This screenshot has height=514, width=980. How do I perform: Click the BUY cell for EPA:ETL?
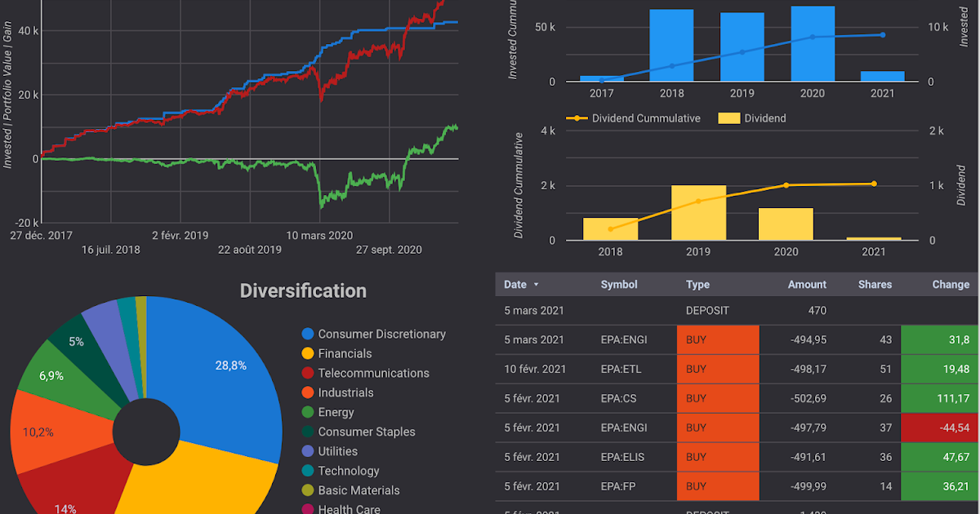pos(717,369)
